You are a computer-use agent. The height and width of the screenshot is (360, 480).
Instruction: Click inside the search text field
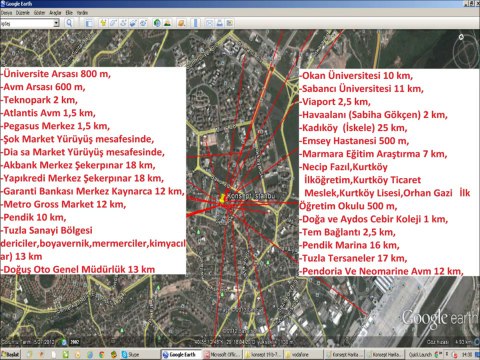[x=27, y=23]
